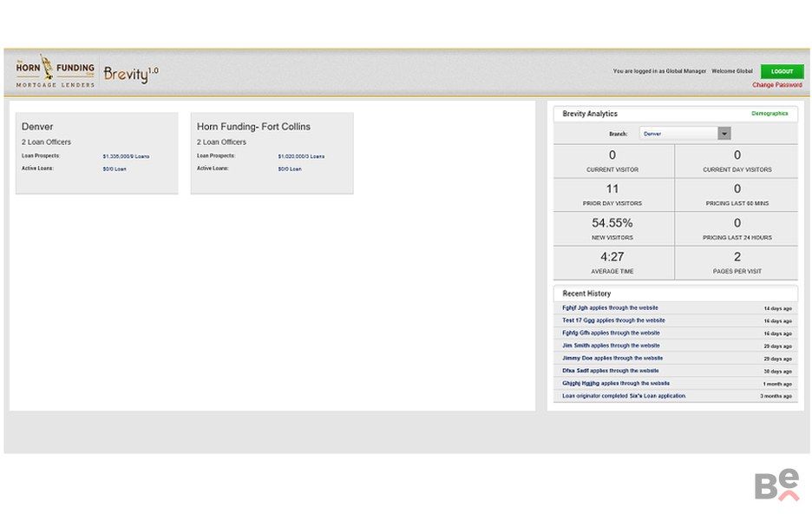This screenshot has height=521, width=812.
Task: Click the Behance watermark logo
Action: coord(776,486)
